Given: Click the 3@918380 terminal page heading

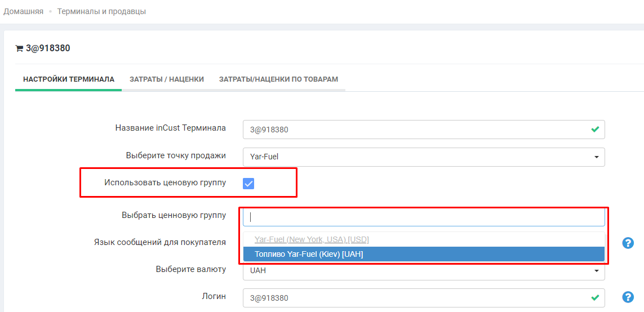Looking at the screenshot, I should point(48,48).
